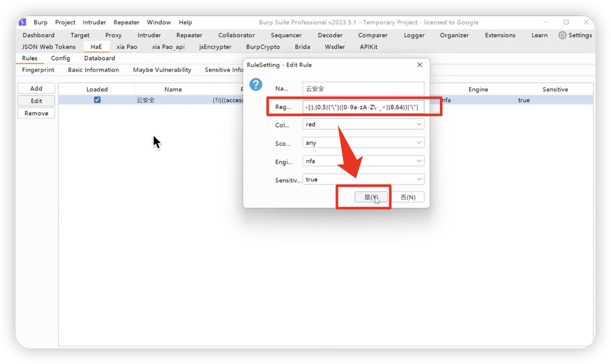Viewport: 611px width, 364px height.
Task: Cancel with the 否(N) button
Action: tap(408, 197)
